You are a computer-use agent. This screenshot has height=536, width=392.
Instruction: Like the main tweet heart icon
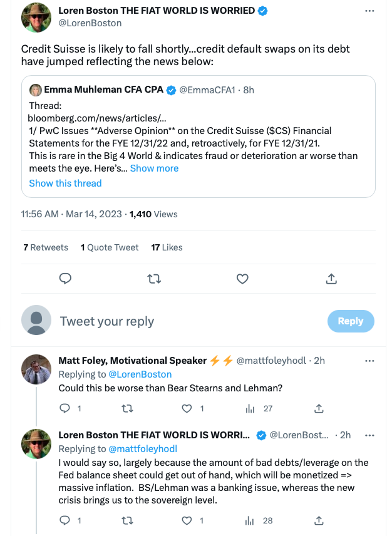point(242,279)
